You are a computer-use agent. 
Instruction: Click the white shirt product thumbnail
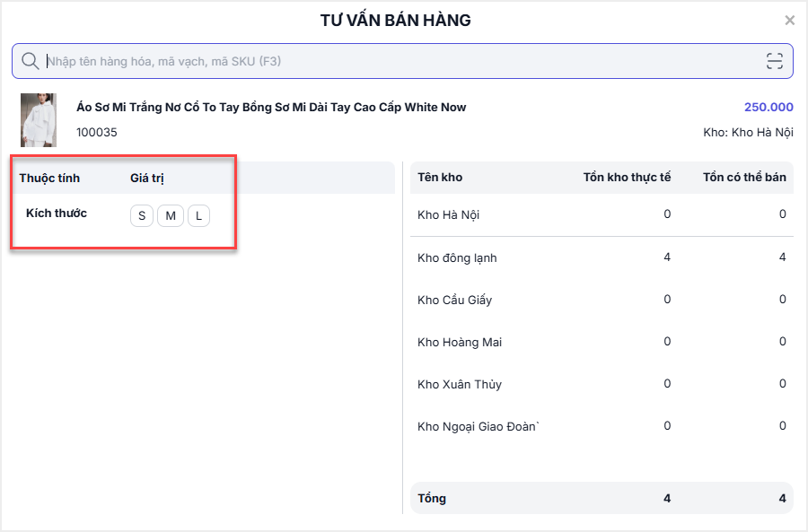pyautogui.click(x=39, y=120)
